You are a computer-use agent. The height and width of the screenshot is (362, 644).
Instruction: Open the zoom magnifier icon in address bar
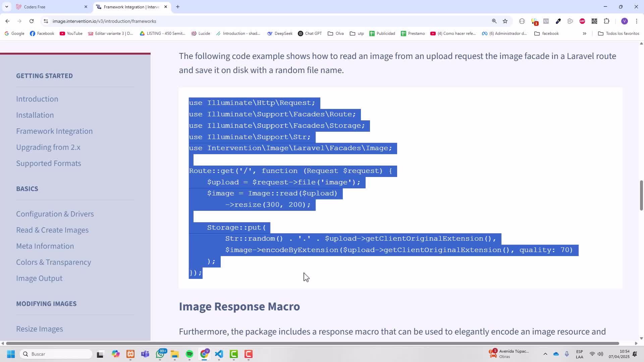(x=494, y=21)
